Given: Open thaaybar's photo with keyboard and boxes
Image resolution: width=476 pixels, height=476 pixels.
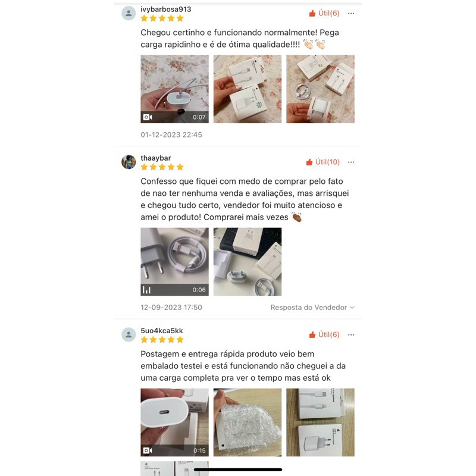Looking at the screenshot, I should 248,262.
